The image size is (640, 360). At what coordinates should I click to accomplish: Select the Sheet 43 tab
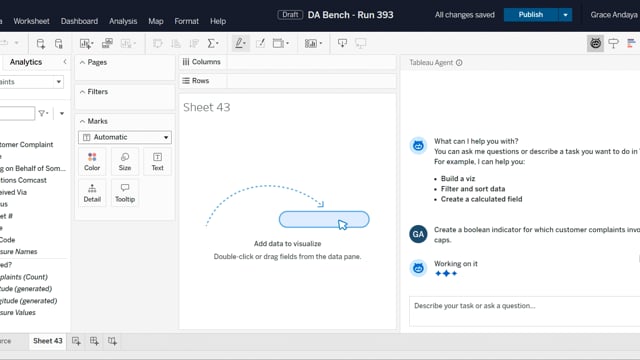click(48, 341)
